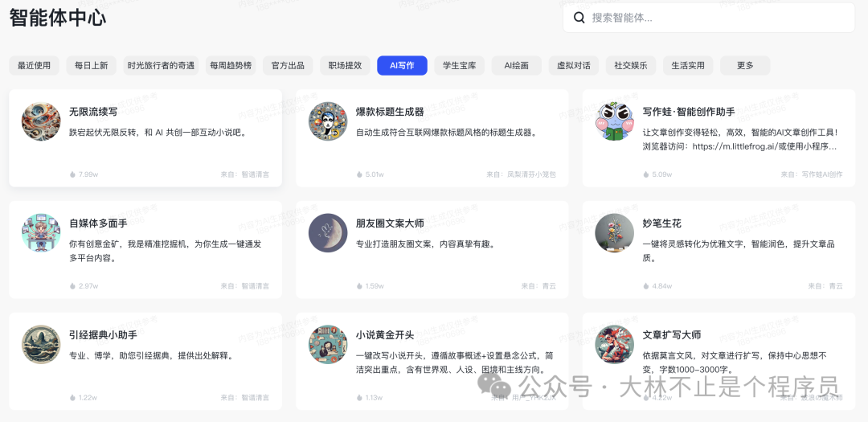Click 来自:智谱清言 on 无限流续写 card

244,174
